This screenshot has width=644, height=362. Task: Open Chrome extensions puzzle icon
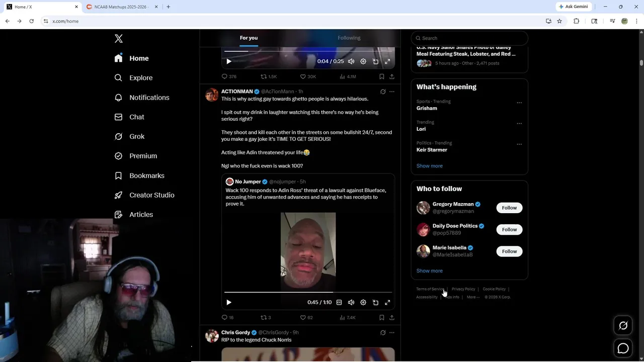577,21
